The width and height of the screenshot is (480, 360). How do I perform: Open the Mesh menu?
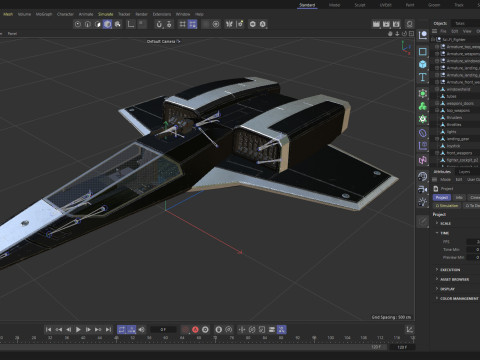tap(8, 14)
